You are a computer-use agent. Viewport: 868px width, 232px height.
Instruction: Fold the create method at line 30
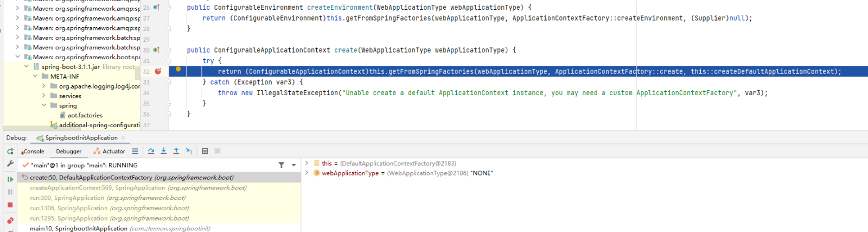coord(169,50)
